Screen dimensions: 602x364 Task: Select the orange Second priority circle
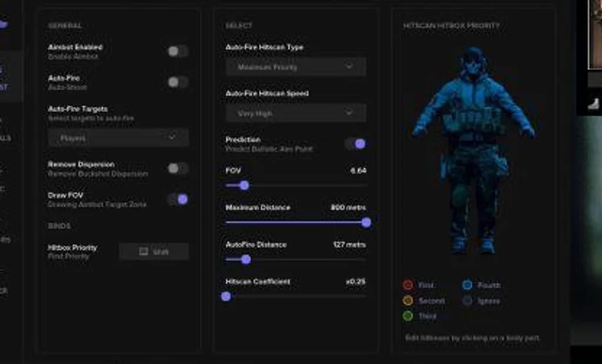[408, 301]
